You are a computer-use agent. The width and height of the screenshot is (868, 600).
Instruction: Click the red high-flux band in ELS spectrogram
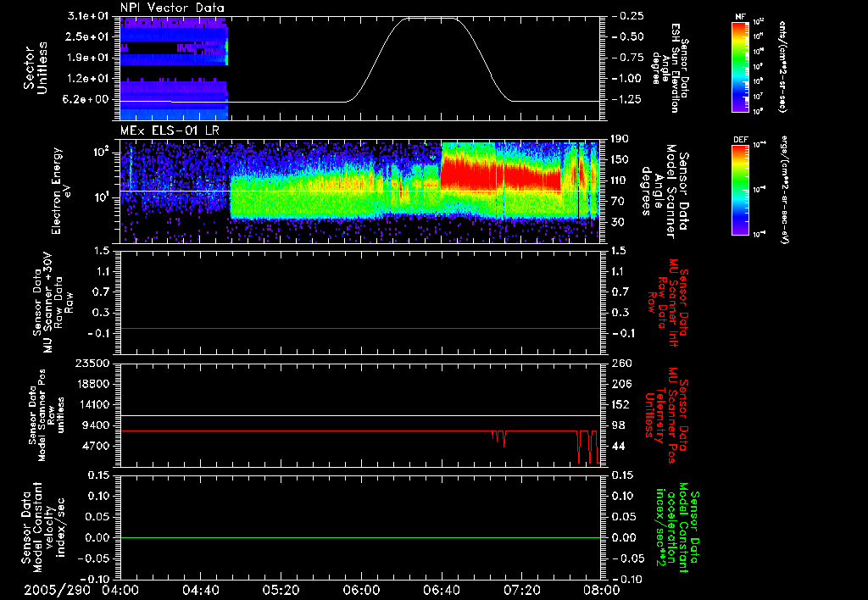[500, 174]
